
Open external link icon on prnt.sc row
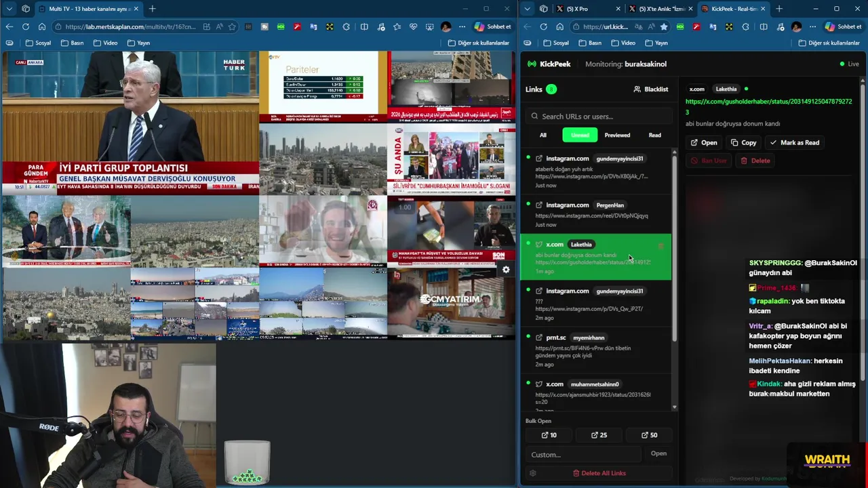tap(539, 338)
